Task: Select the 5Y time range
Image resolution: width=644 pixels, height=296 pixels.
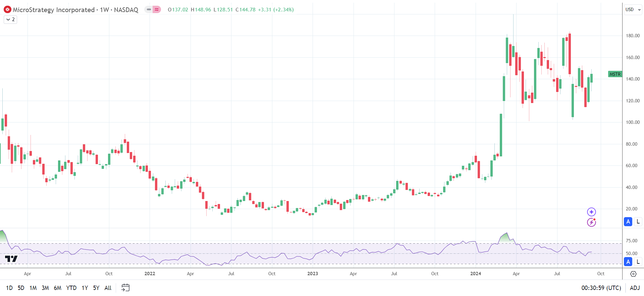Action: [x=96, y=288]
